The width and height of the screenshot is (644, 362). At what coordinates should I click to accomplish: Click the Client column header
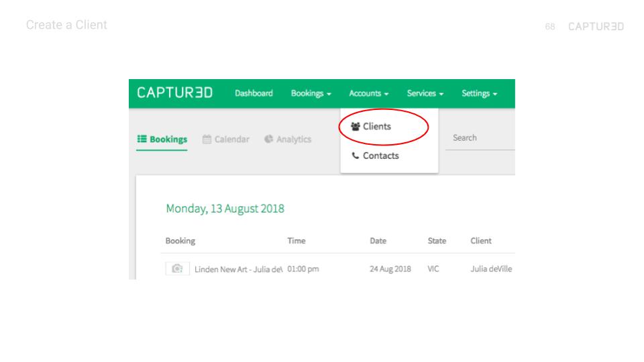(480, 241)
